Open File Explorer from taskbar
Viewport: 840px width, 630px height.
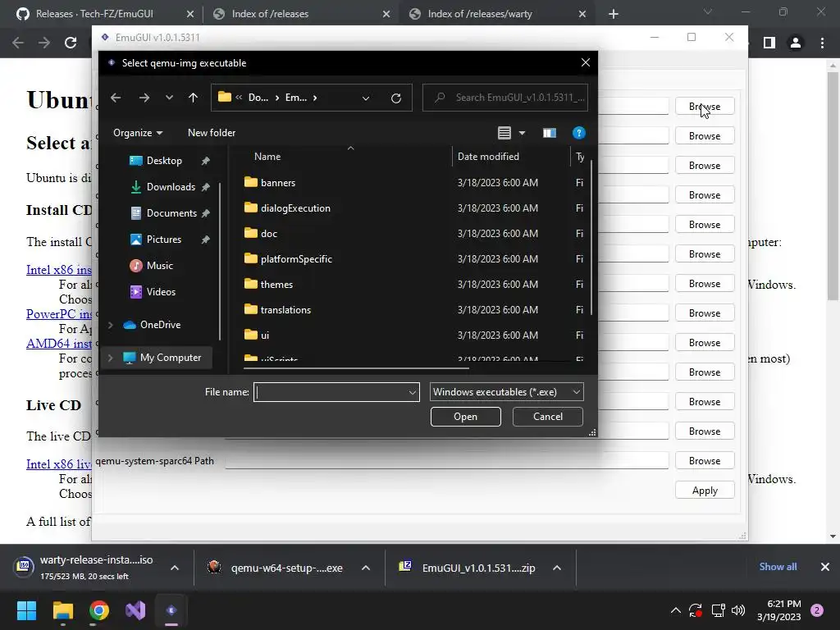[62, 610]
